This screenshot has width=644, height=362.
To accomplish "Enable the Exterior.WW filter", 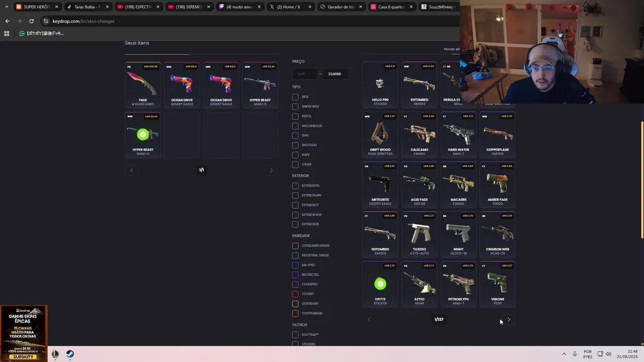I will (295, 215).
